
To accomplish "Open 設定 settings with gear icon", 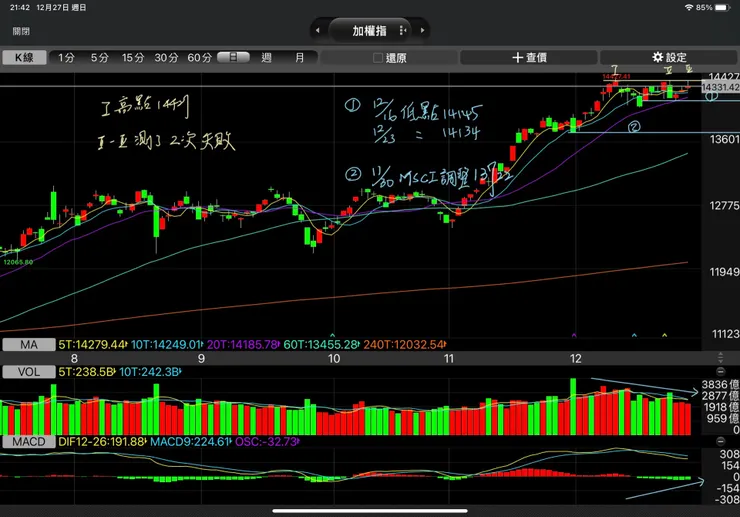I will [669, 58].
